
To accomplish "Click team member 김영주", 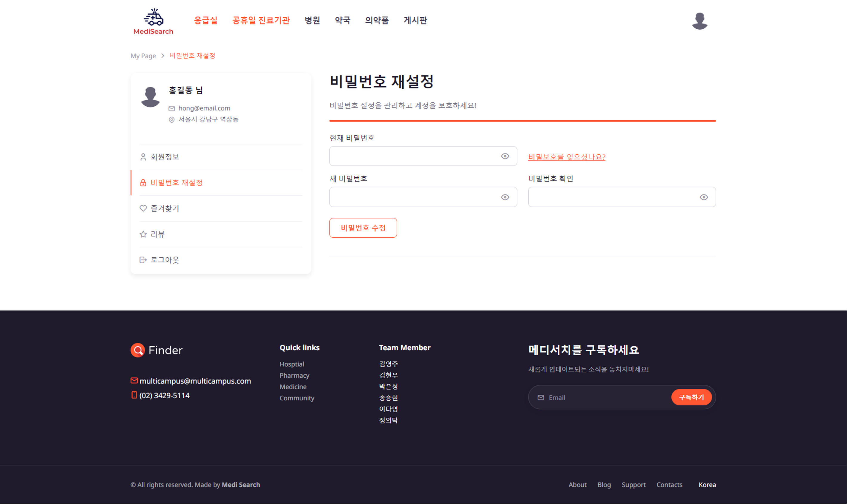I will 388,364.
